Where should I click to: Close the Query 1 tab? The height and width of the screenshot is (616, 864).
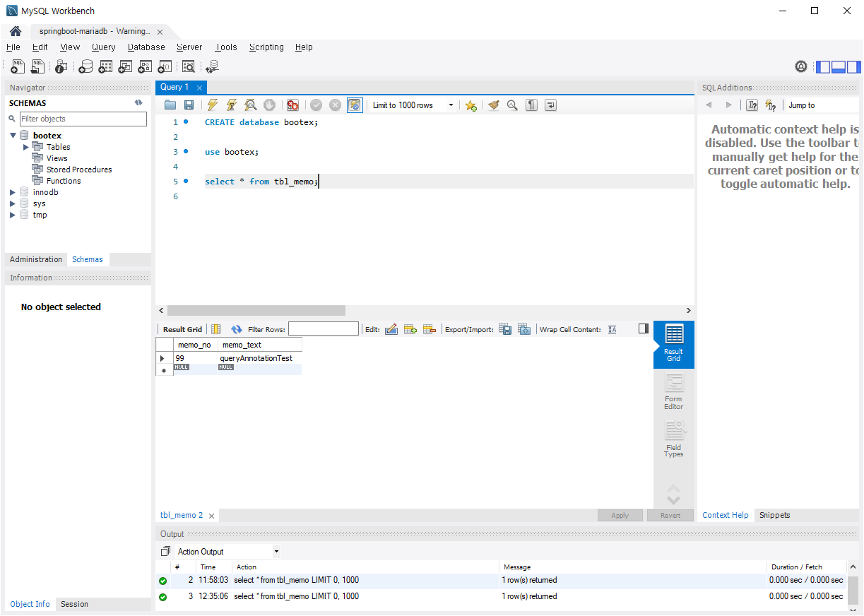click(199, 88)
